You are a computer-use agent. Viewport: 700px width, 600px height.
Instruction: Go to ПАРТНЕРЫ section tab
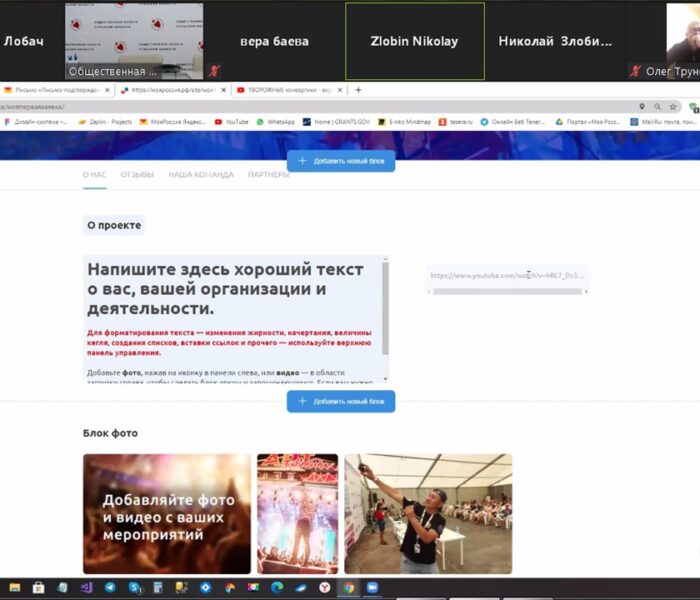(x=269, y=175)
